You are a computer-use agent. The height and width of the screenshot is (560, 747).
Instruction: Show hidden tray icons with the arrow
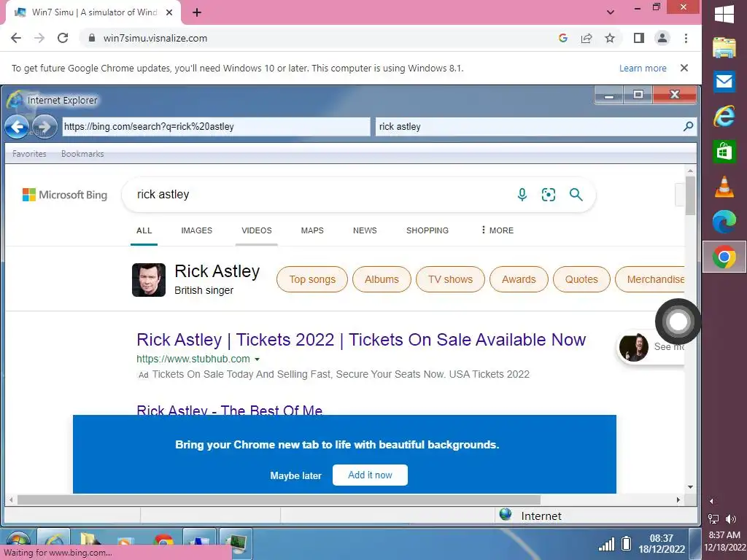click(711, 501)
